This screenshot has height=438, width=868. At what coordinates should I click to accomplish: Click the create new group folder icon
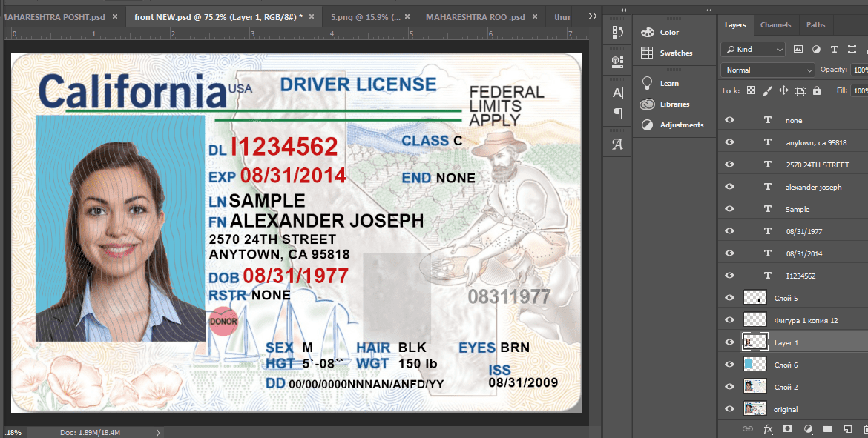tap(827, 428)
